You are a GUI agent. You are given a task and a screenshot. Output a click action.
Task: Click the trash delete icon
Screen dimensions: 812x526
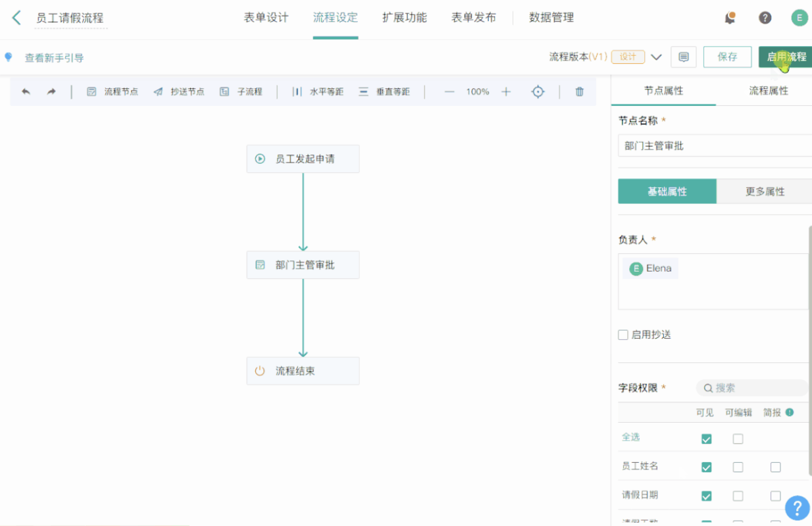(580, 92)
